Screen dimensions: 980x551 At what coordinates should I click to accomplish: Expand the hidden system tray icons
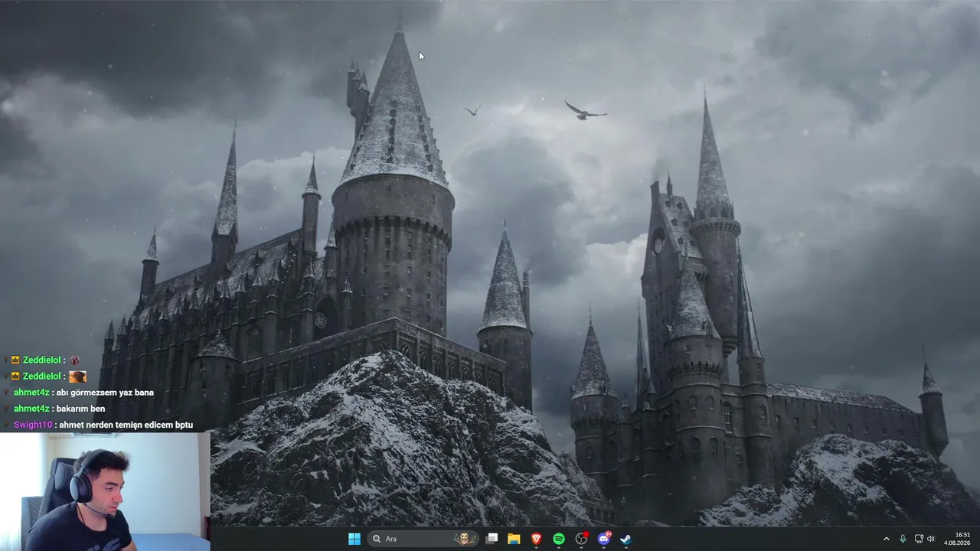click(x=887, y=539)
